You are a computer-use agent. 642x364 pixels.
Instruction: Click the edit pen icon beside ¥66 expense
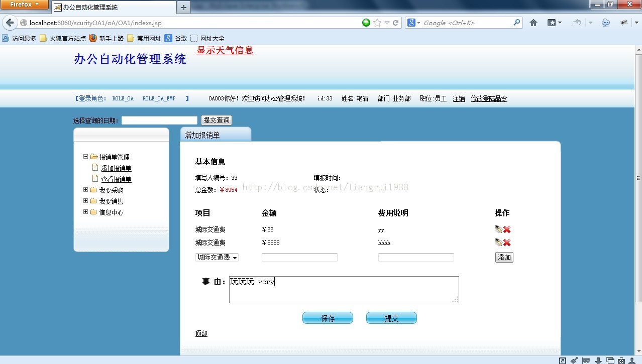(x=498, y=229)
